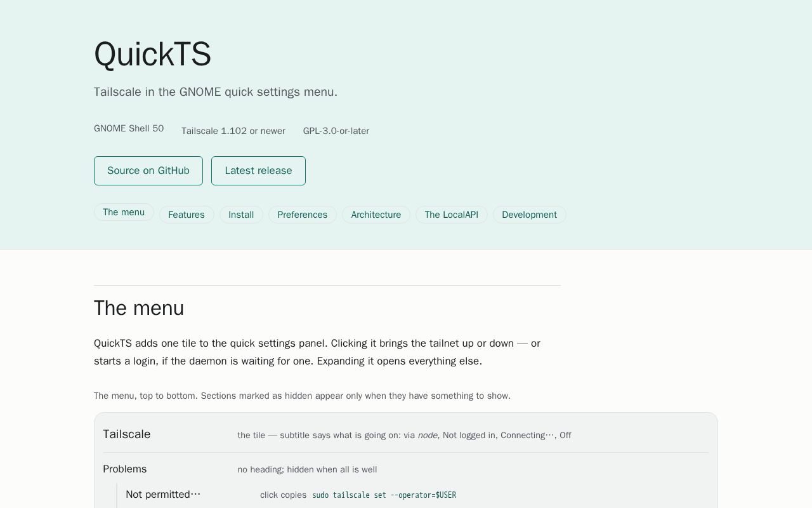
Task: Click the Not permitted… row label
Action: click(163, 495)
